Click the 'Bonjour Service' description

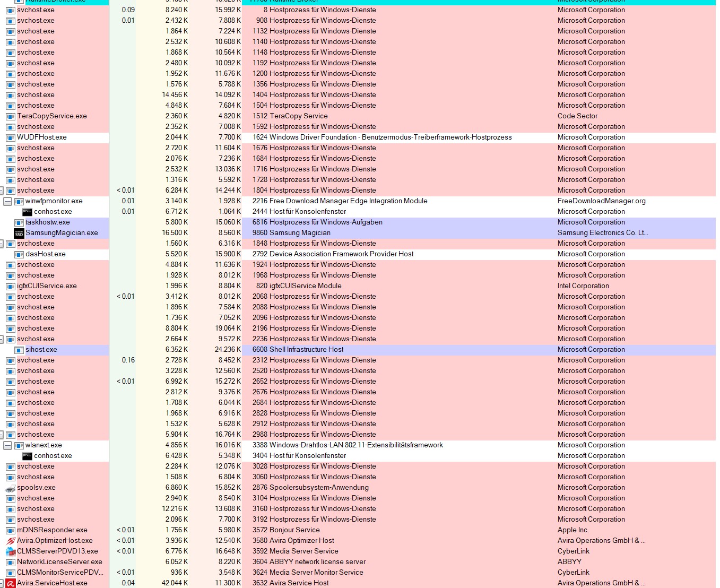click(x=294, y=530)
